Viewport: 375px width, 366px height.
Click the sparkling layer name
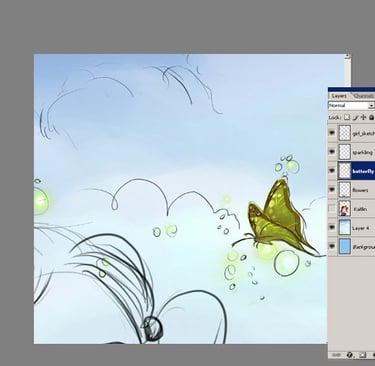click(362, 152)
